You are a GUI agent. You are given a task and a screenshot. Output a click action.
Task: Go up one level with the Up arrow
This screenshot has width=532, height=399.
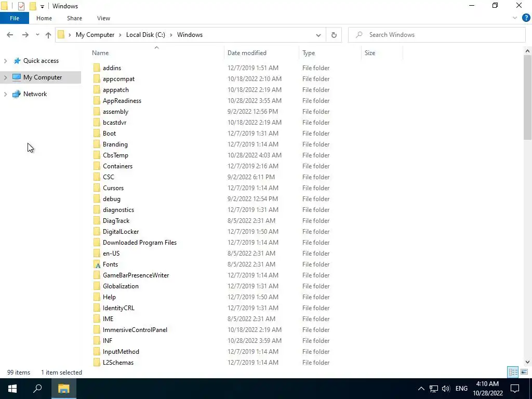pos(48,35)
